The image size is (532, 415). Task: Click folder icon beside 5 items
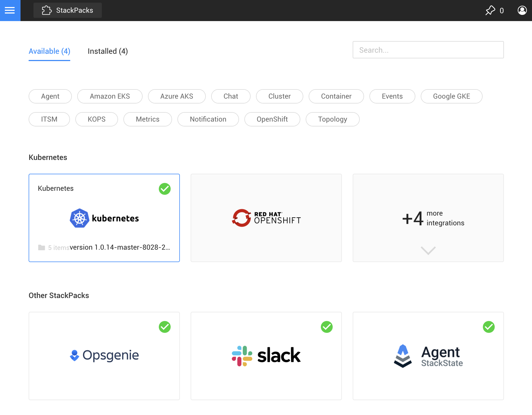(x=42, y=247)
